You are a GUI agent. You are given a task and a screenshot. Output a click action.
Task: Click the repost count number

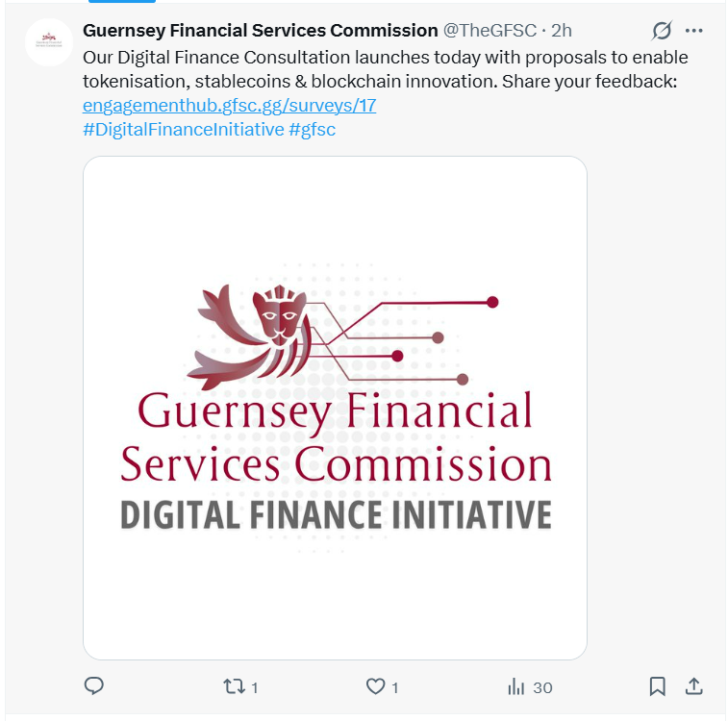254,687
